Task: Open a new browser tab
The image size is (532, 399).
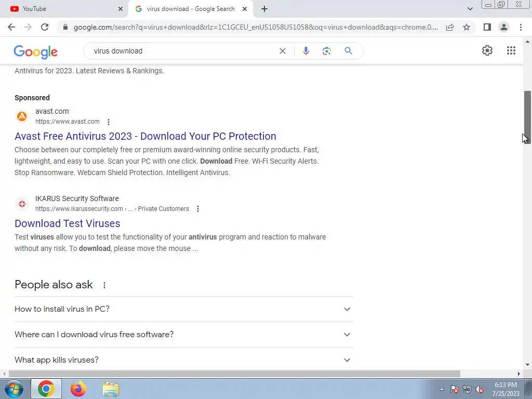Action: pos(264,9)
